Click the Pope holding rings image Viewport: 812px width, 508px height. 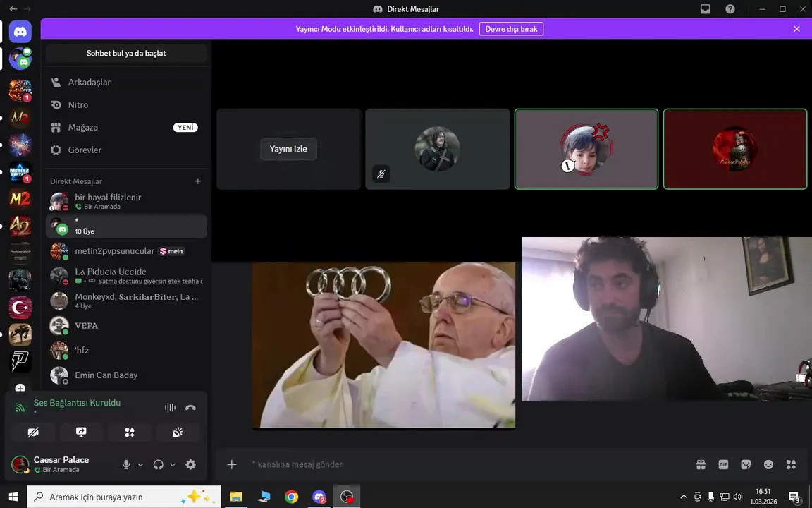pyautogui.click(x=383, y=345)
